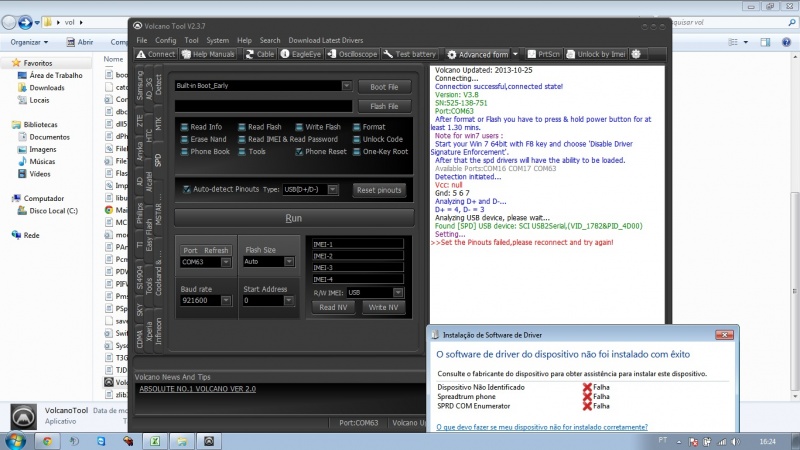Open driver help link in install dialog
The height and width of the screenshot is (450, 800).
[542, 427]
